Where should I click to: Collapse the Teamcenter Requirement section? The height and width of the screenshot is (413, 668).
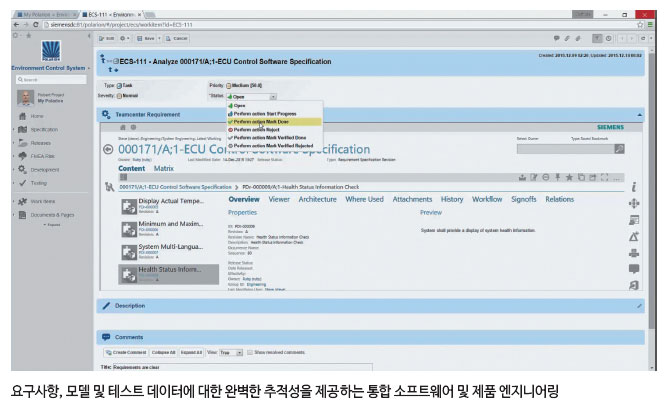click(x=639, y=115)
